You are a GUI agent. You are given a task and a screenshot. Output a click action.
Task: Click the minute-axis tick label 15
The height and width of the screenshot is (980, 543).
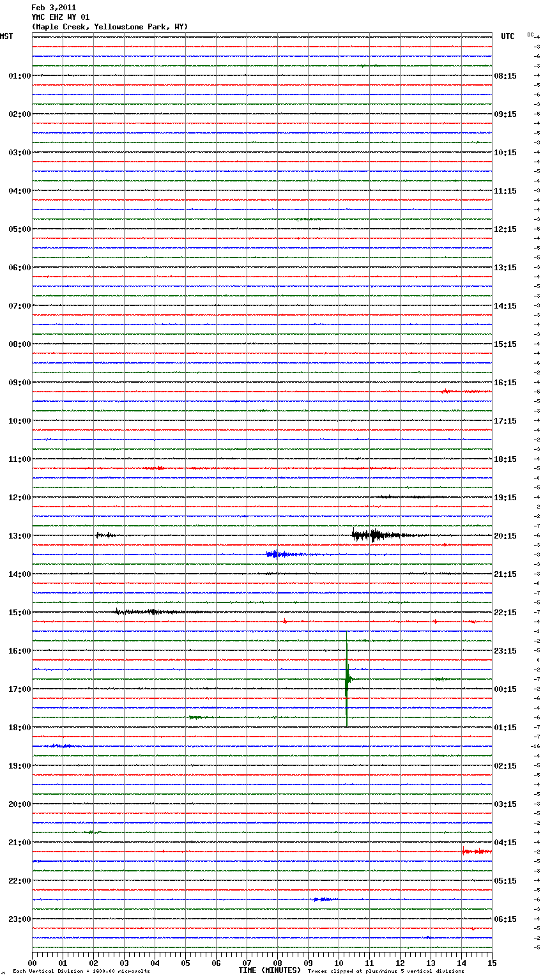pos(492,963)
